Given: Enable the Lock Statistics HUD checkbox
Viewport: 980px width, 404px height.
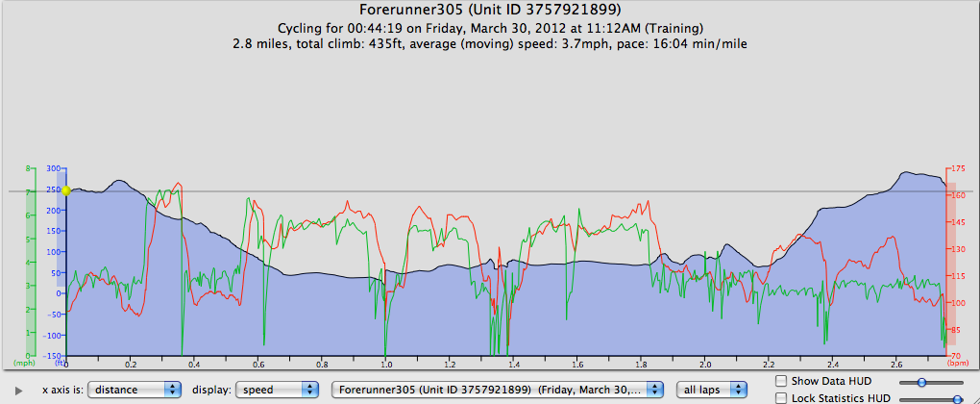Looking at the screenshot, I should (x=780, y=398).
